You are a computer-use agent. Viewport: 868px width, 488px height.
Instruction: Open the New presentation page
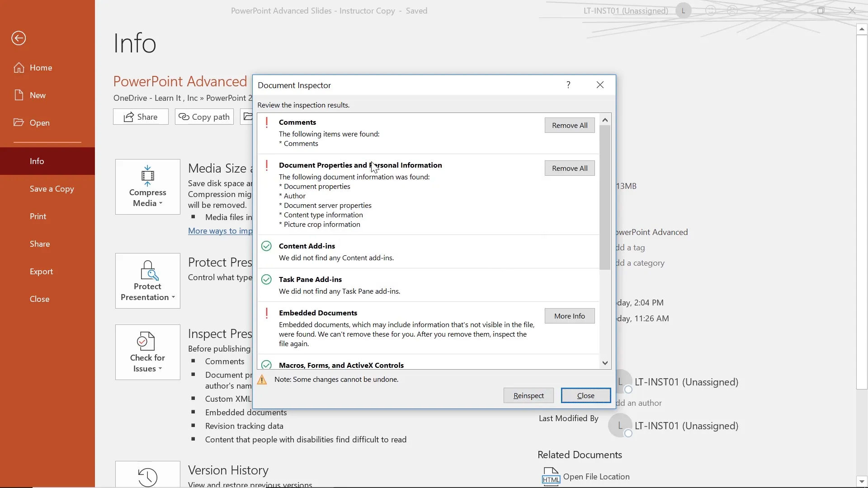47,95
